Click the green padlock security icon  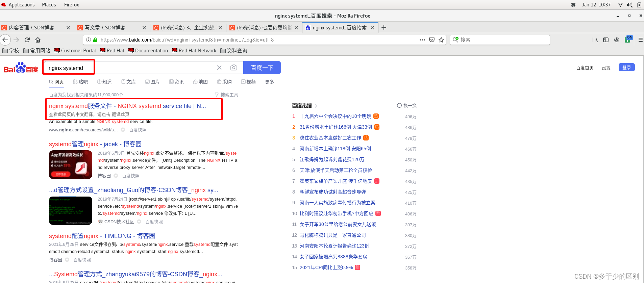95,40
